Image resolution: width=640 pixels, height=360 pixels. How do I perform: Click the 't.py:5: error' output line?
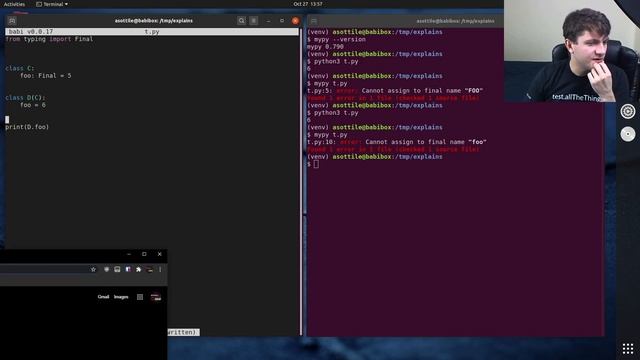click(x=395, y=91)
